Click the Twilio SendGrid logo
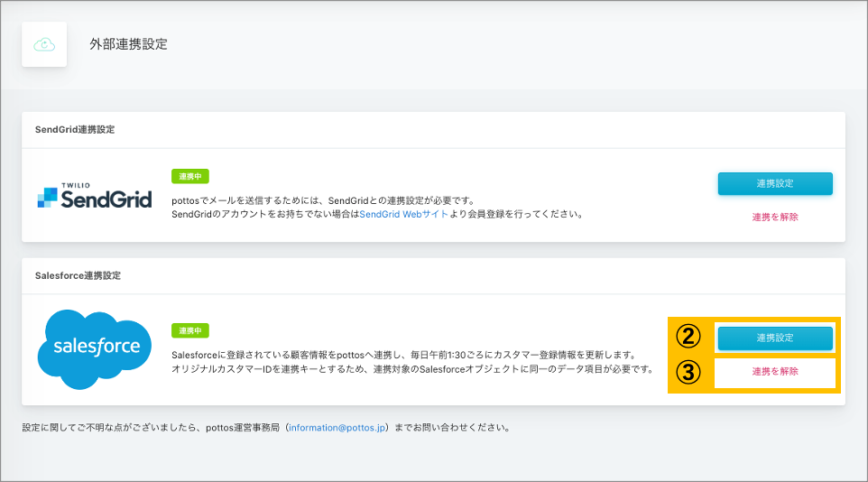 [95, 196]
